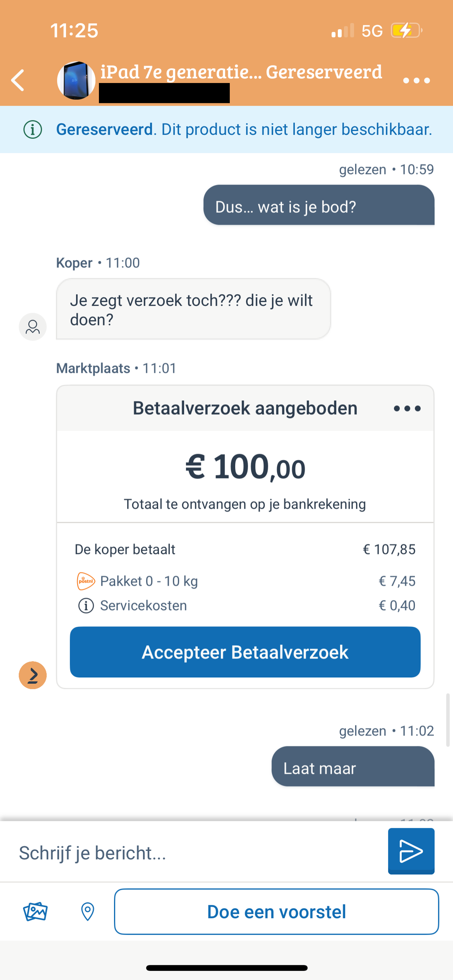
Task: Send message with arrow button
Action: coord(411,851)
